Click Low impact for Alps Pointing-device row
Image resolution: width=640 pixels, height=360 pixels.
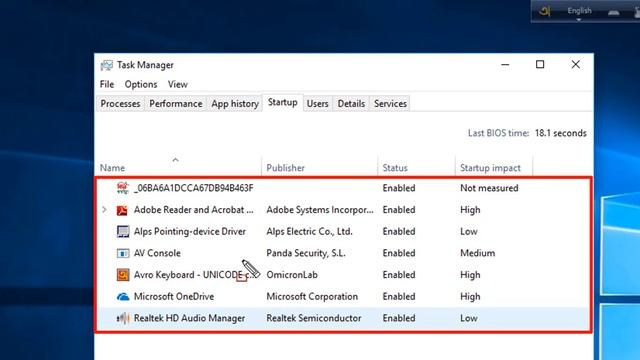469,231
